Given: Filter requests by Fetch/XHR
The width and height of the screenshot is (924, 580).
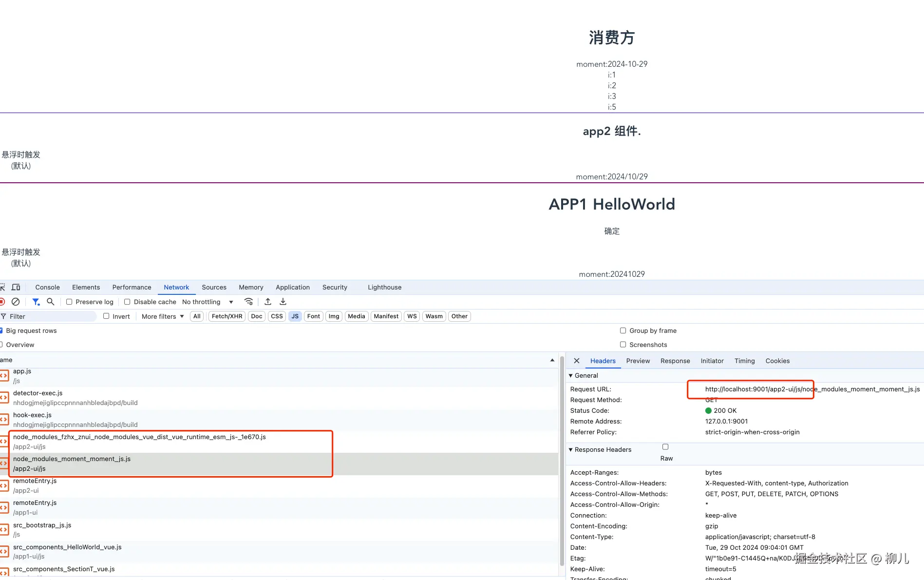Looking at the screenshot, I should (x=227, y=317).
